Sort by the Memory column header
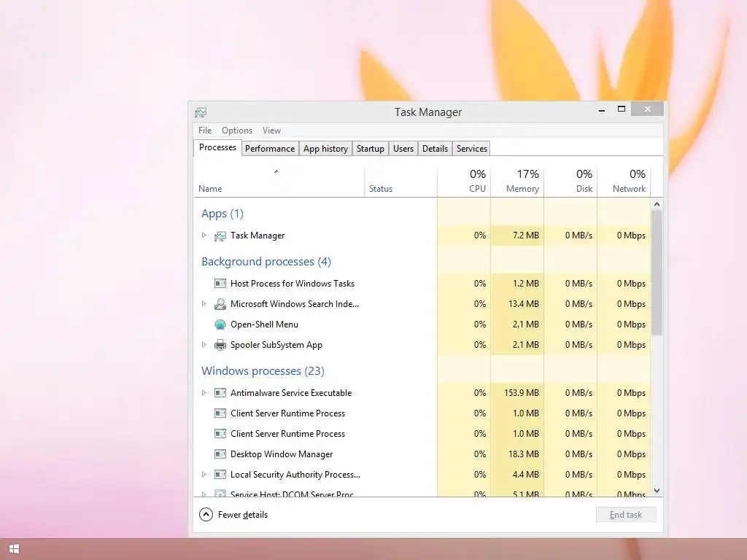Screen dimensions: 747x560 (x=517, y=182)
